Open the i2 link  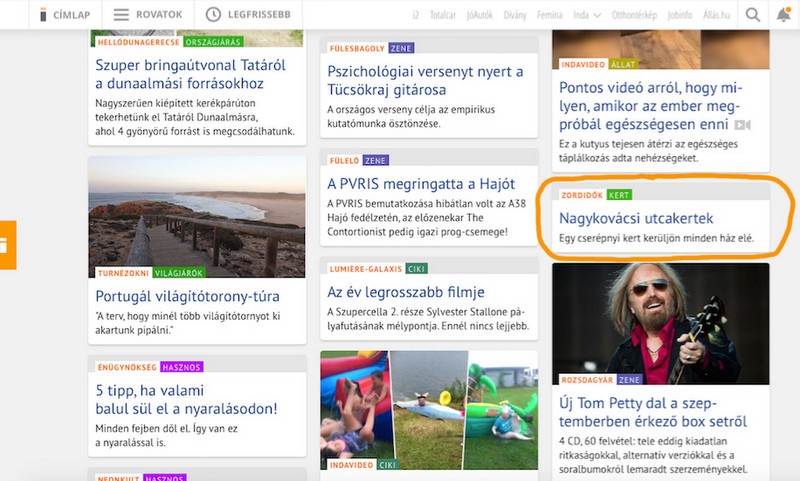point(416,15)
